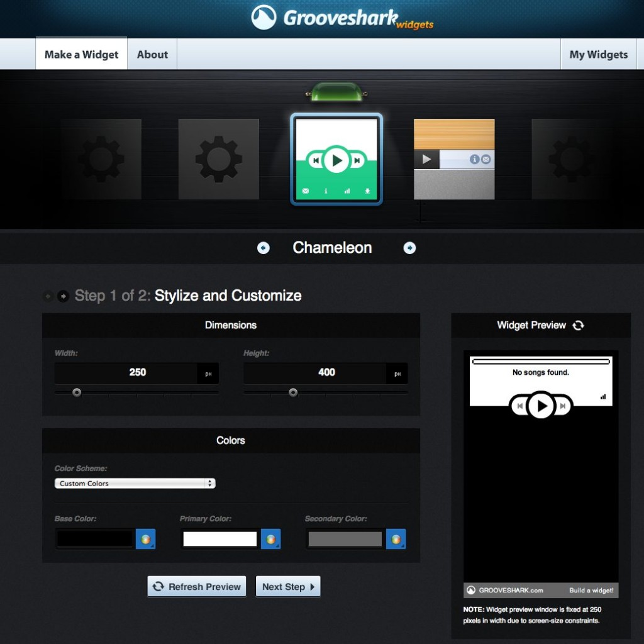Screen dimensions: 644x644
Task: Click the left arrow beside Chameleon
Action: pos(264,248)
